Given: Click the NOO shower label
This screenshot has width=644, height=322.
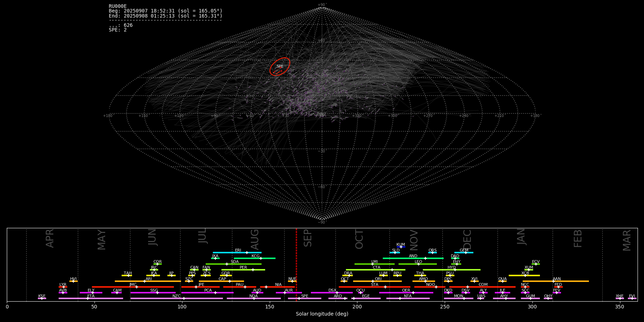Looking at the screenshot, I should (430, 284).
